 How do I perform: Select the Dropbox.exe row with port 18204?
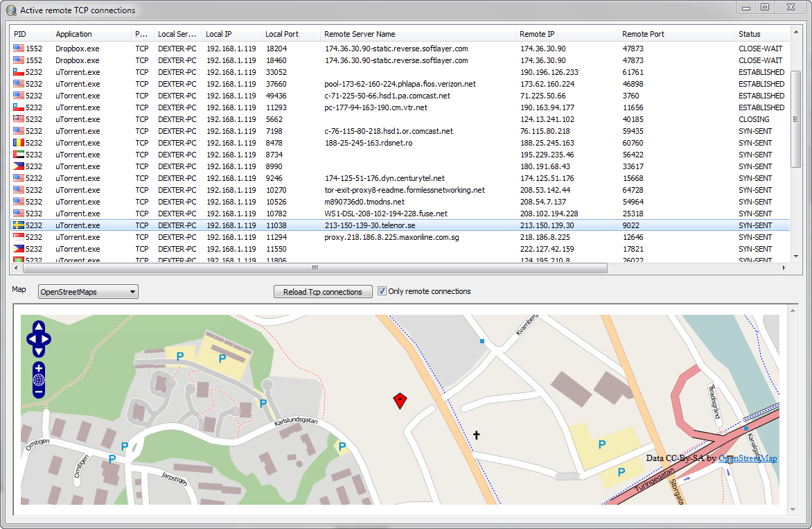[78, 49]
